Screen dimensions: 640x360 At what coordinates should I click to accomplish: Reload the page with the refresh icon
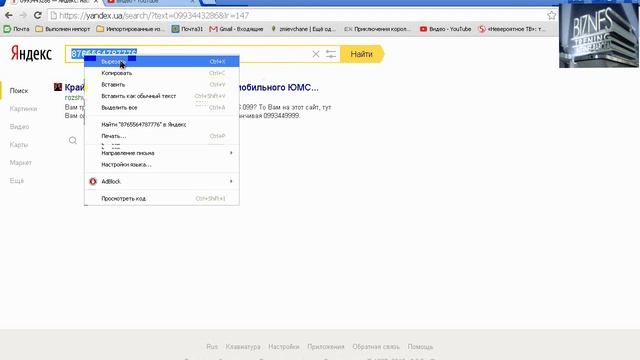pyautogui.click(x=38, y=16)
